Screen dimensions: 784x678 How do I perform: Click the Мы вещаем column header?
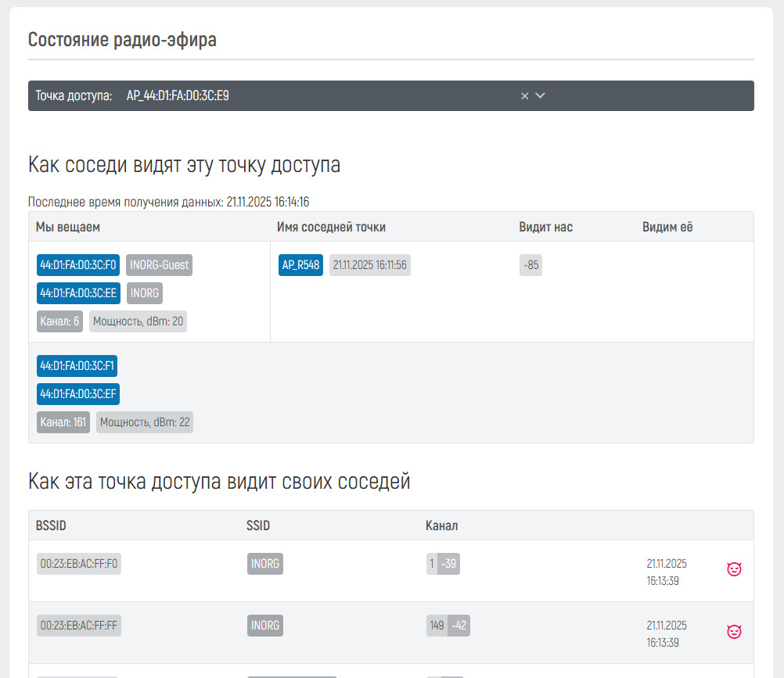pos(68,227)
